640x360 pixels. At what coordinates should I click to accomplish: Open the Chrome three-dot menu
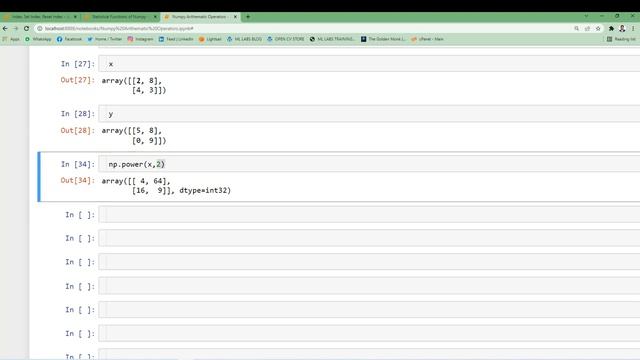point(633,29)
